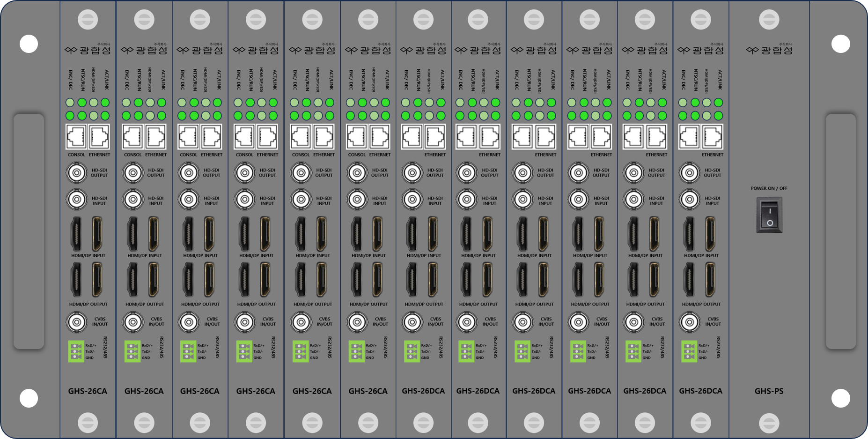The width and height of the screenshot is (868, 439).
Task: Click ETHERNET port on third GHS-26CA card
Action: 211,137
